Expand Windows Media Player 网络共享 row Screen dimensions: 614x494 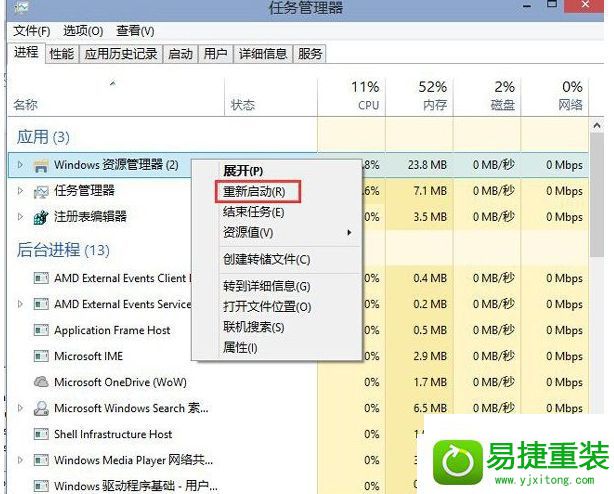[x=20, y=460]
